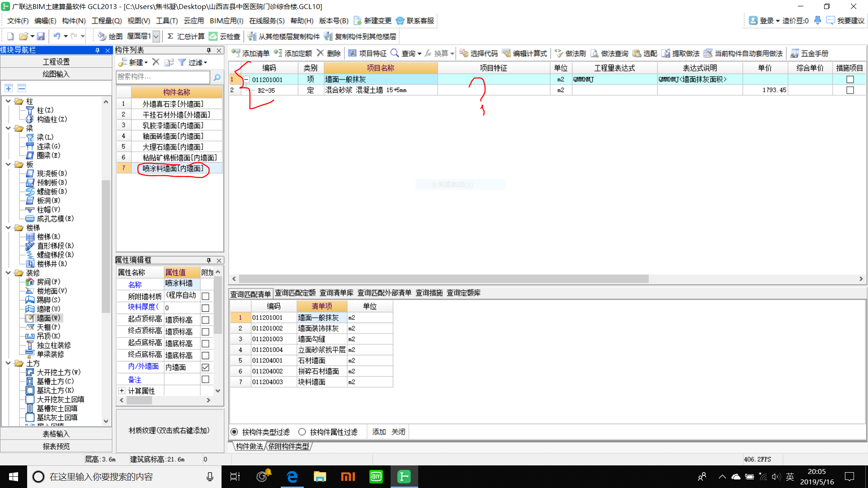Click the component search magnifier icon
Screen dimensions: 868x488
[217, 77]
